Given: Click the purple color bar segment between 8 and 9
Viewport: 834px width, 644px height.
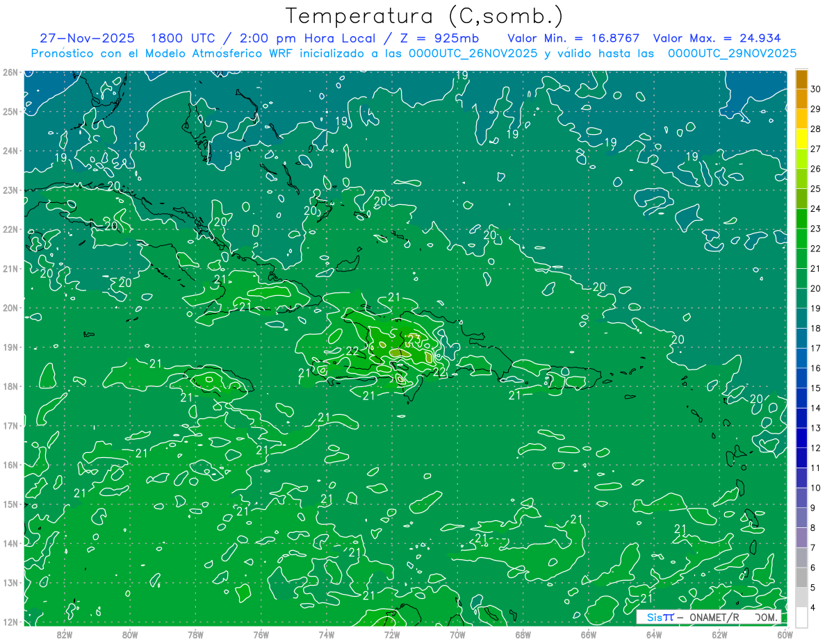Looking at the screenshot, I should click(x=801, y=518).
